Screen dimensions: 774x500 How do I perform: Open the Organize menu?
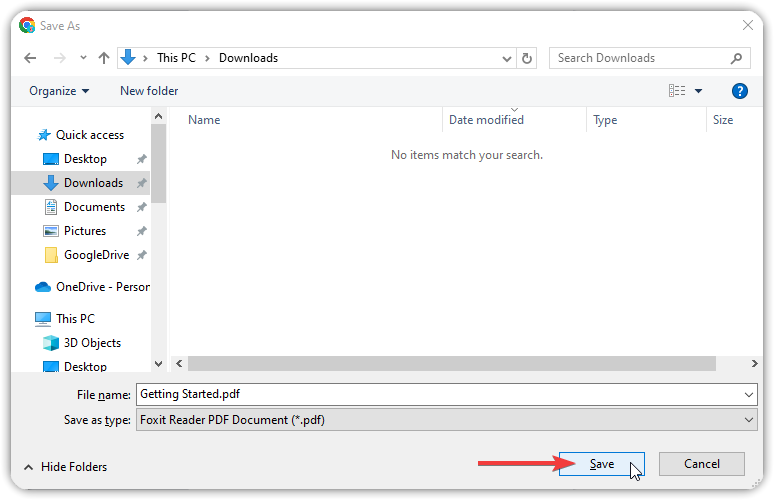(x=59, y=91)
